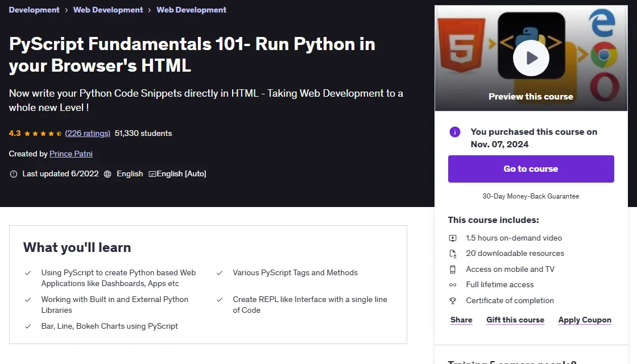
Task: Click the Go to course button
Action: click(531, 168)
